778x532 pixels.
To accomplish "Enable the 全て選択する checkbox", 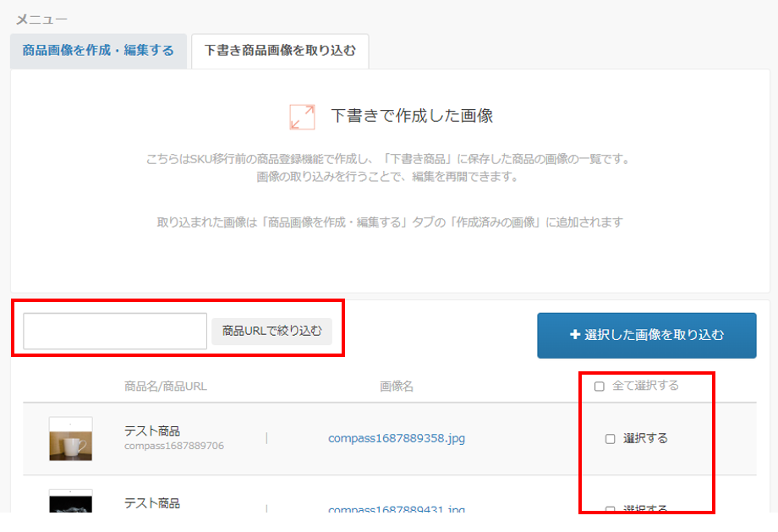I will coord(599,387).
